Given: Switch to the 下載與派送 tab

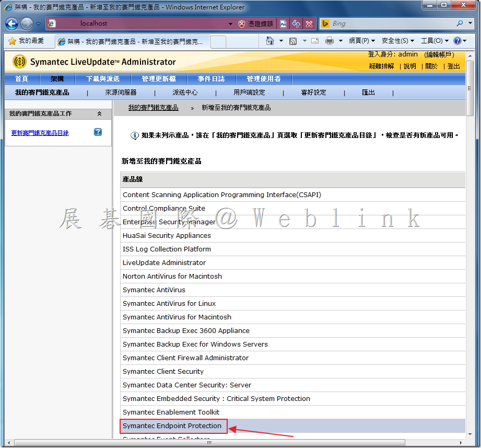Looking at the screenshot, I should pyautogui.click(x=103, y=79).
